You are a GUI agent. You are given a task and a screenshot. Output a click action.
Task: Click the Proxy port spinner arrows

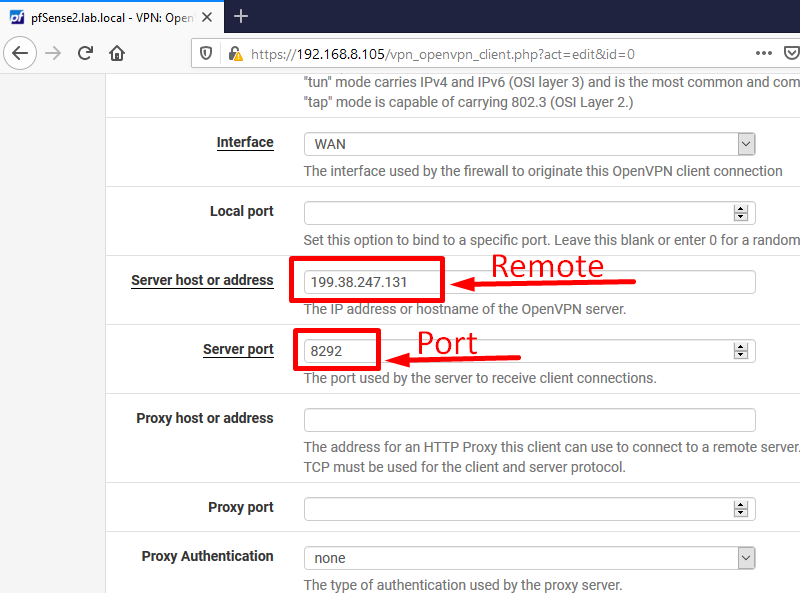click(740, 509)
